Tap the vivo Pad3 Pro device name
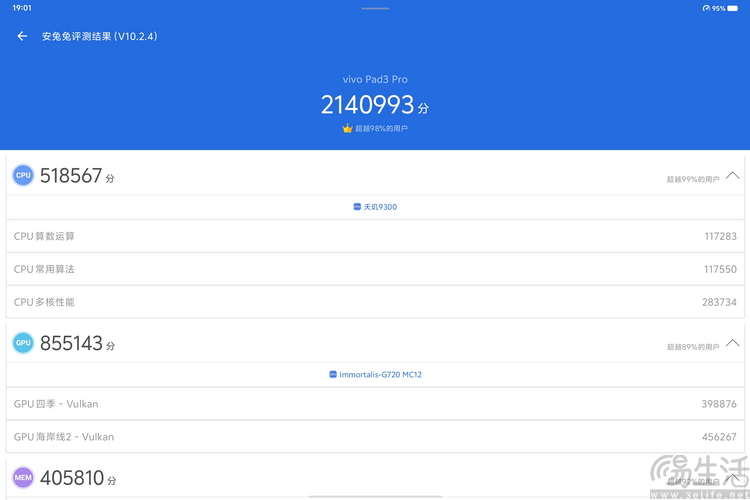 [375, 79]
